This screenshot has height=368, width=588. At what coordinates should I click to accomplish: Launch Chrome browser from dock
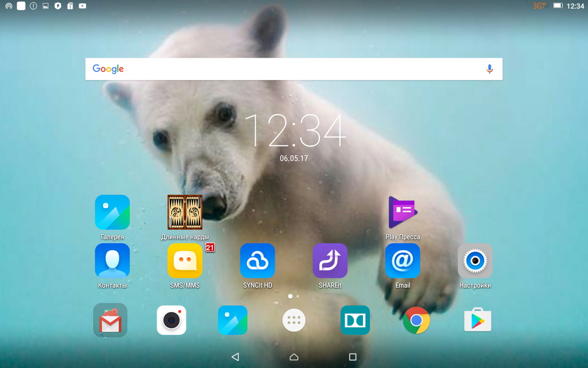coord(416,321)
